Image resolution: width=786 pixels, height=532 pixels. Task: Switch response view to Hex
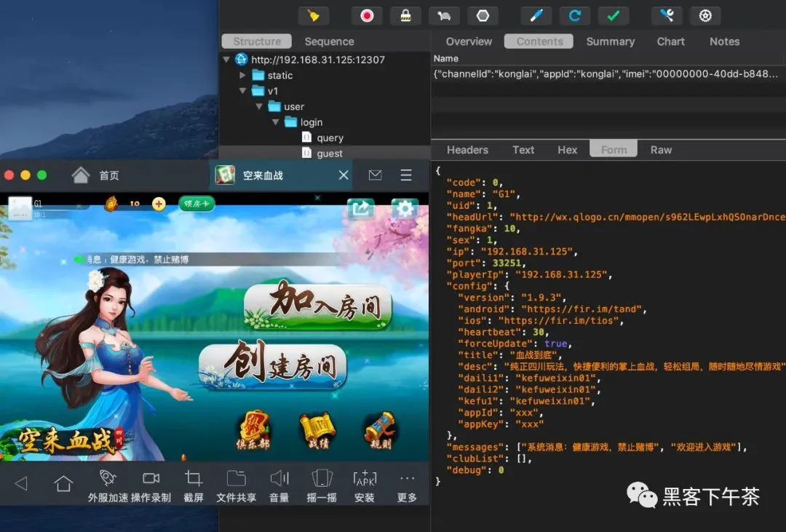tap(568, 150)
